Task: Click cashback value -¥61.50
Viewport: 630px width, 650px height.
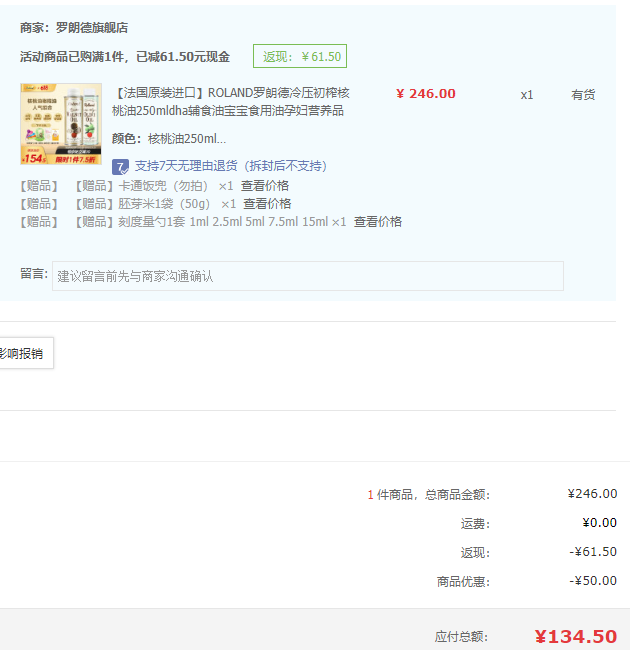Action: [x=593, y=552]
